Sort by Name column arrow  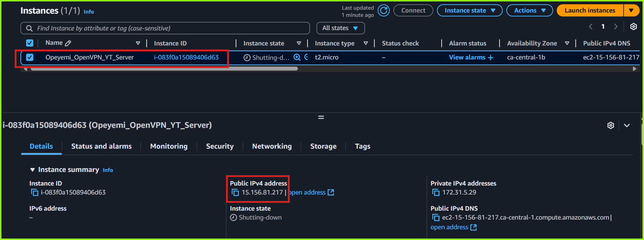coord(138,43)
